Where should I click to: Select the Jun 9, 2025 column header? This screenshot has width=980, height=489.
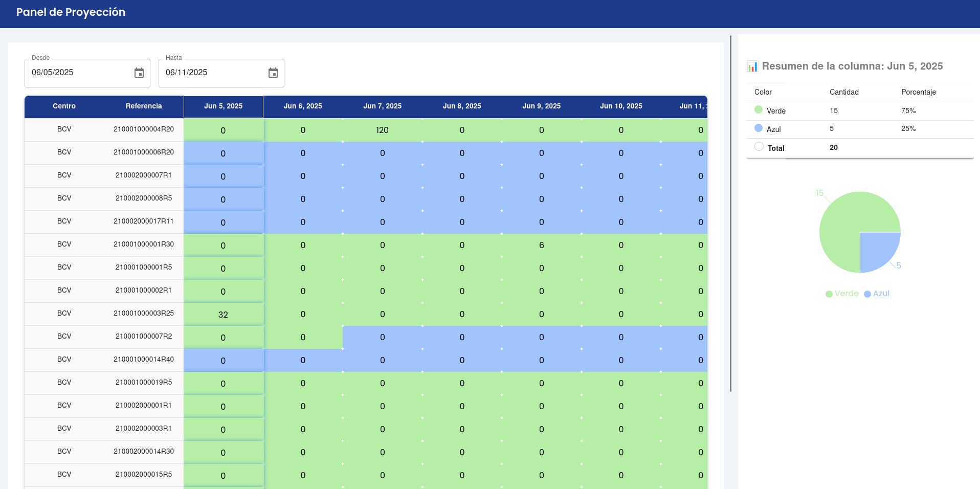(x=541, y=106)
